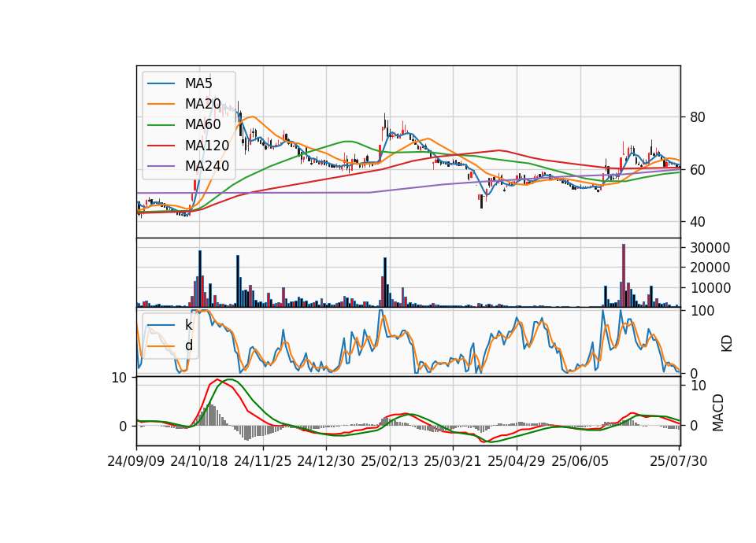Screen dimensions: 756x543
Task: Click the 24/12/30 date axis label
Action: point(326,461)
